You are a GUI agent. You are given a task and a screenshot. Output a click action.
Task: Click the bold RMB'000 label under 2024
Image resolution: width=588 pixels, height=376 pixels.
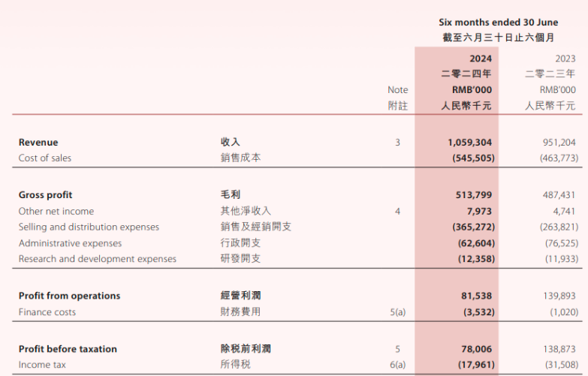[472, 90]
